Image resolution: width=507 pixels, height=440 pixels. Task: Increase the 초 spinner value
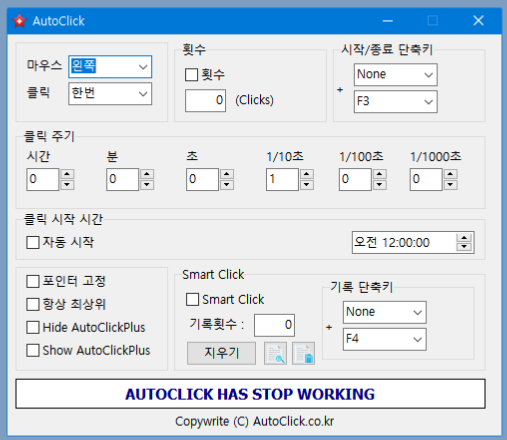[x=227, y=174]
